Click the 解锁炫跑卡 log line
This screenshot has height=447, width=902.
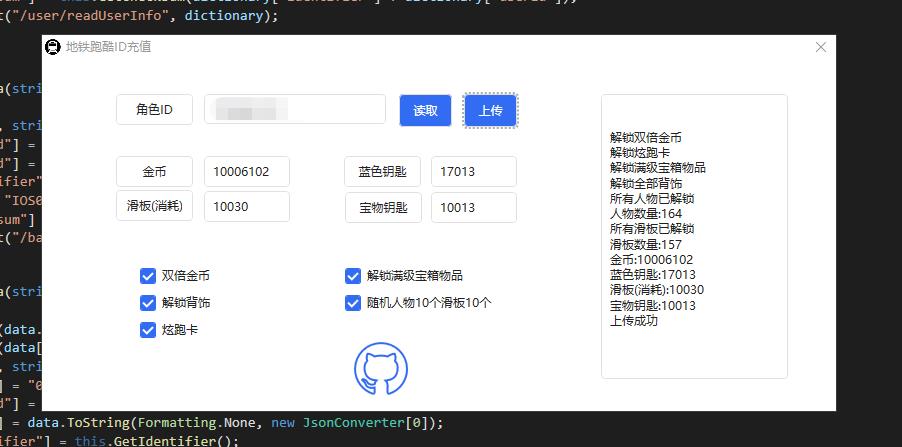[640, 152]
